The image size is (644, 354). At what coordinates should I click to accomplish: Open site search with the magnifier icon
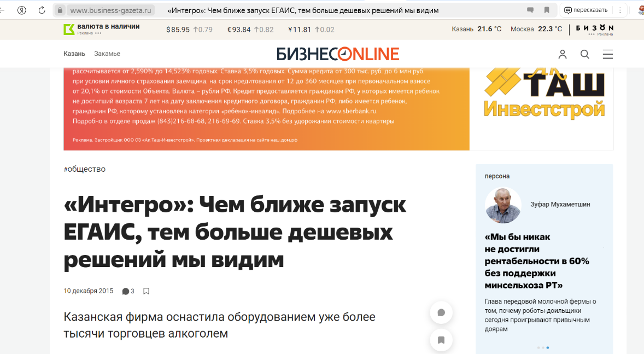pos(584,54)
